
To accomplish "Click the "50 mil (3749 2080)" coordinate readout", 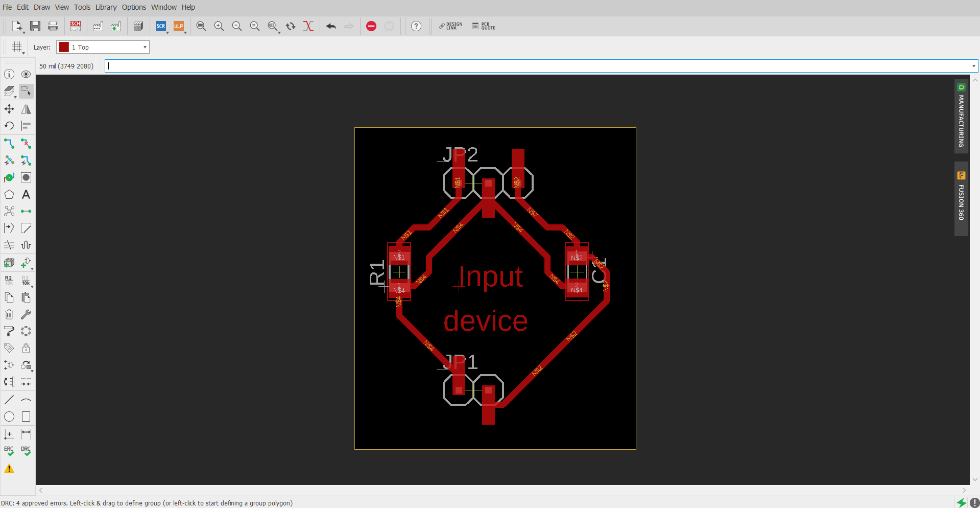I will point(66,66).
